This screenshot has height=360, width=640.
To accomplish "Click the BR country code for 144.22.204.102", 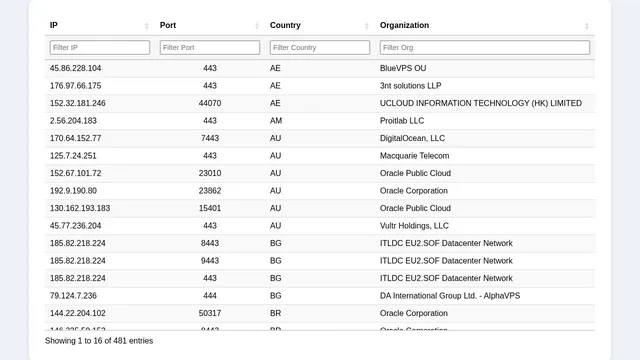I will [x=276, y=313].
